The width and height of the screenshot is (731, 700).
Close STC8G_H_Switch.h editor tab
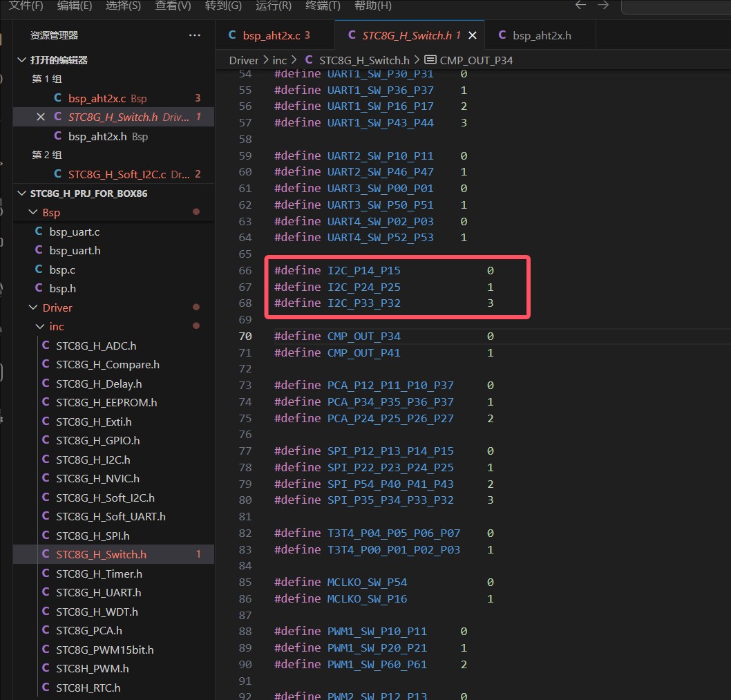pos(473,35)
